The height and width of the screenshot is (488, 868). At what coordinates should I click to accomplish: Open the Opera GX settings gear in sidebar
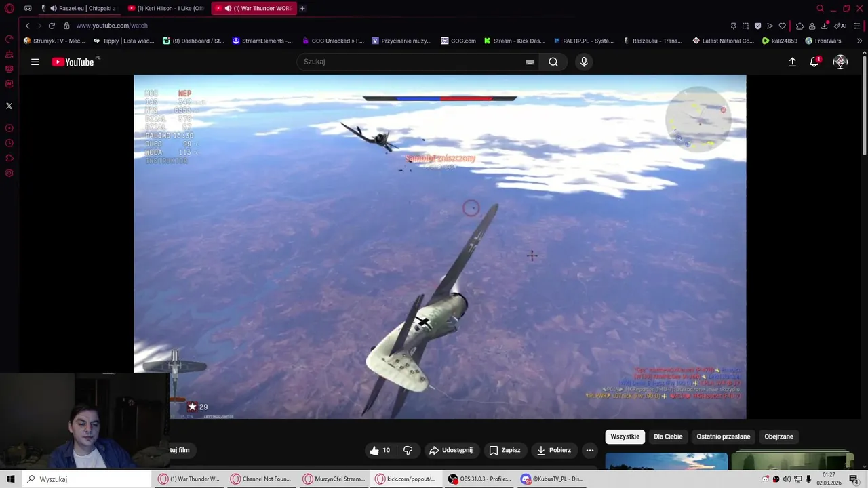coord(9,173)
